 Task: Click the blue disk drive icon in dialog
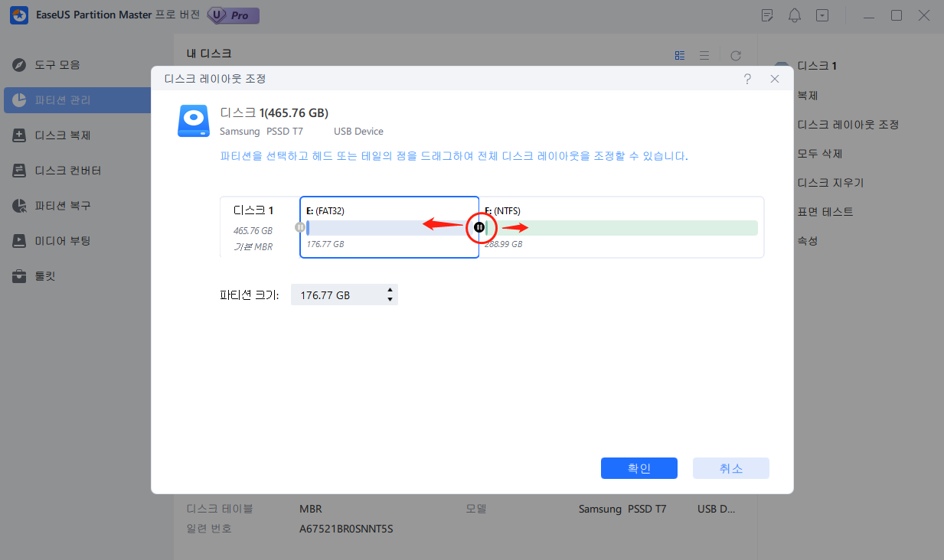click(x=194, y=121)
